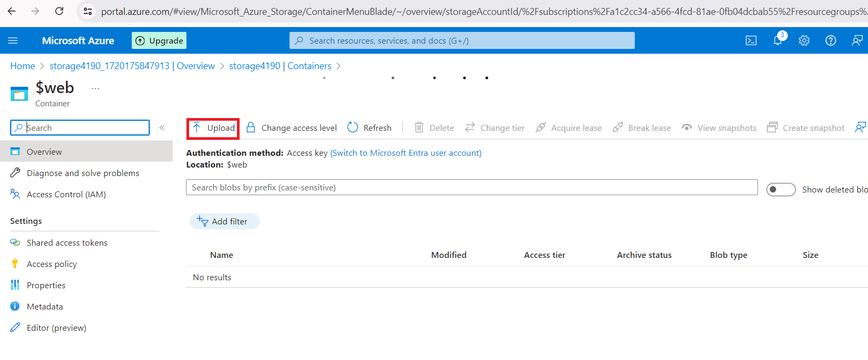Click the Add filter button
Viewport: 868px width, 360px height.
[224, 221]
